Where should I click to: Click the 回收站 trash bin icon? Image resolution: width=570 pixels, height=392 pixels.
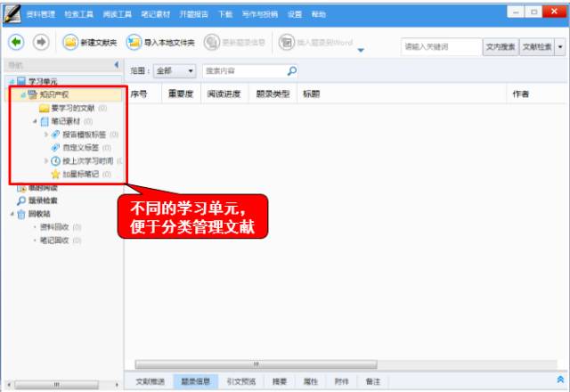21,214
